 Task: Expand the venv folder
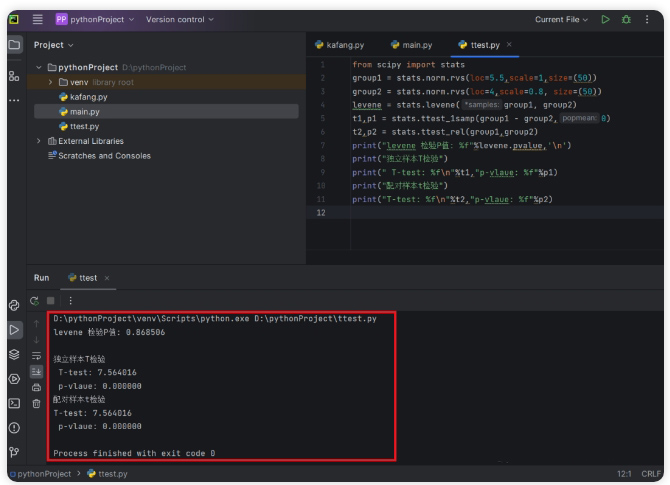pyautogui.click(x=51, y=82)
